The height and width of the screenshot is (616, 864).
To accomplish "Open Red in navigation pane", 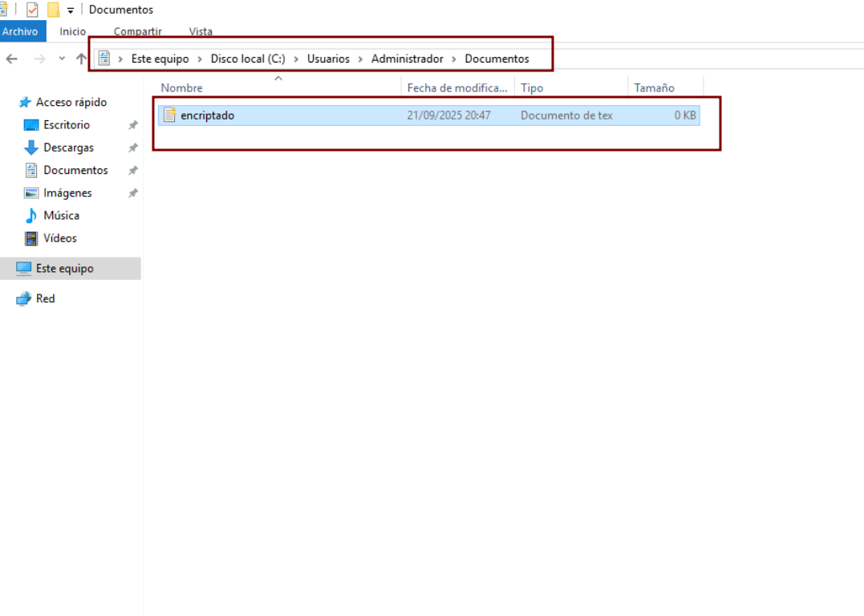I will pos(45,298).
